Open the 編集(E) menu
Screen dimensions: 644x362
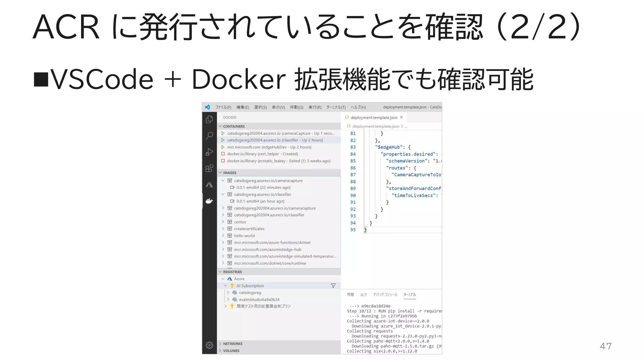click(x=242, y=107)
